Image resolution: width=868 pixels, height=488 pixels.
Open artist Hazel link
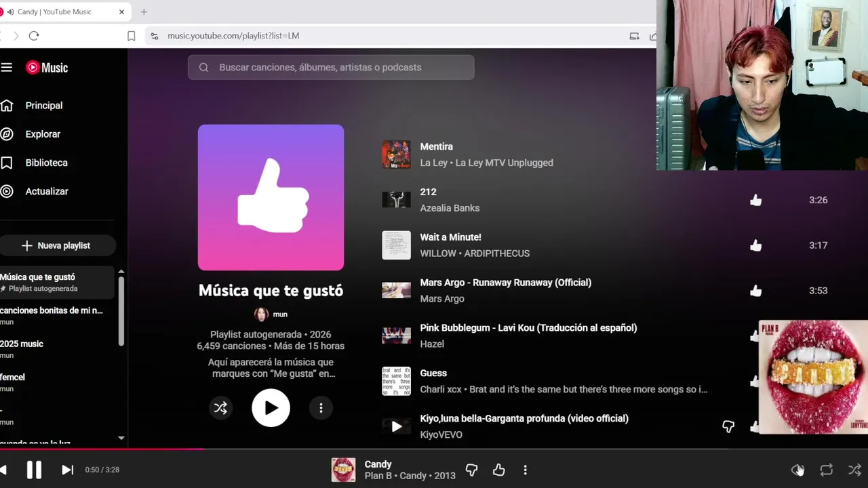(432, 344)
